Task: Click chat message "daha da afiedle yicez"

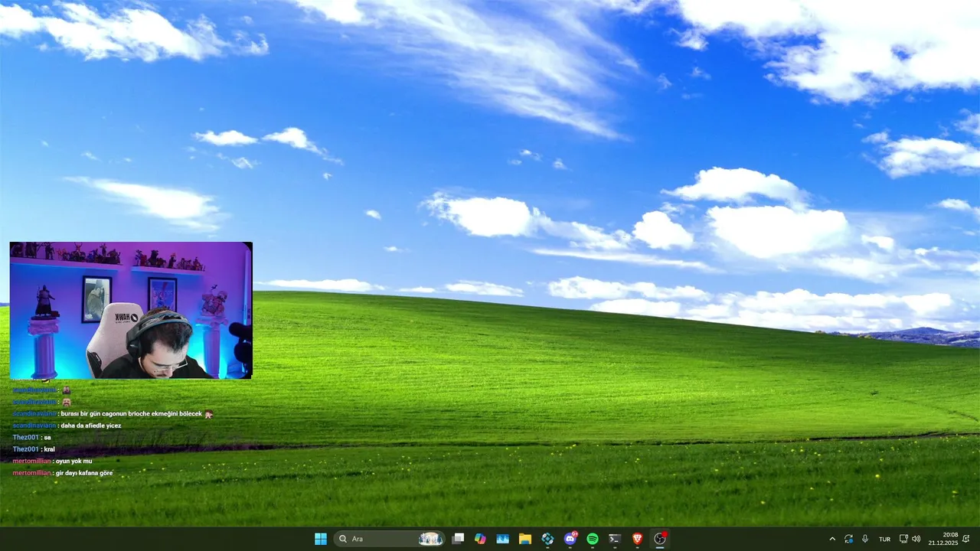Action: pos(91,425)
